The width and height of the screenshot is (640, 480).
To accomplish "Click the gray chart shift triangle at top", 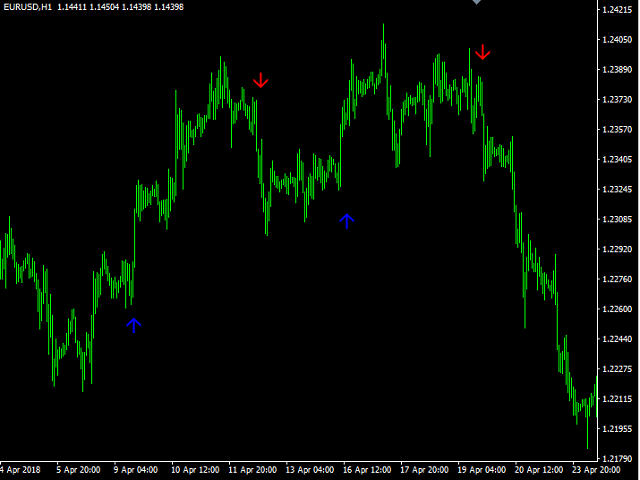I will pos(477,3).
